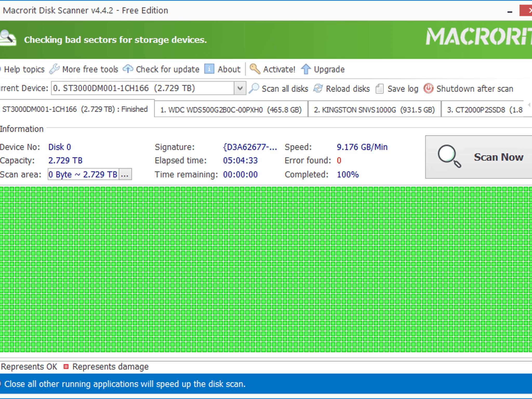Click the Scan all disks magnifier icon
The height and width of the screenshot is (399, 532).
coord(254,88)
